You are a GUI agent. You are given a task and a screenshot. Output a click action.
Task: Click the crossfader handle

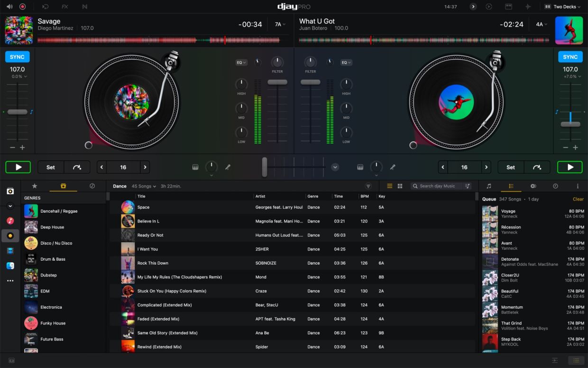pos(265,167)
